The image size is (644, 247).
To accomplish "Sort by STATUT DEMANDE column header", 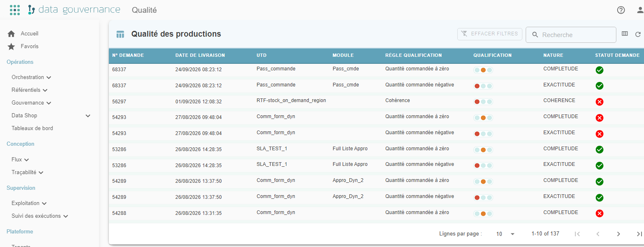I will (617, 55).
